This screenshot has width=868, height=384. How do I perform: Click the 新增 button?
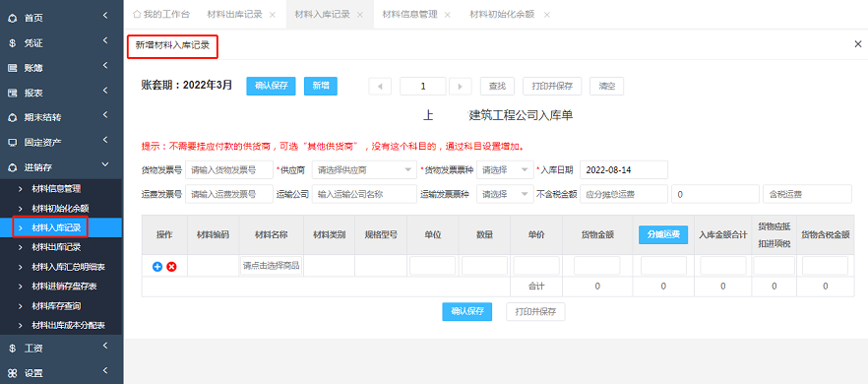point(321,86)
